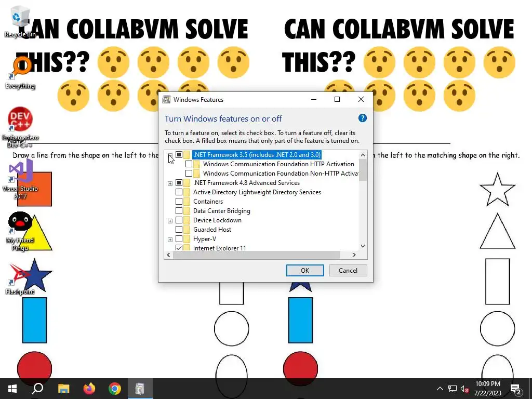Screen dimensions: 532x399
Task: Launch Firefox from the taskbar
Action: tap(89, 389)
